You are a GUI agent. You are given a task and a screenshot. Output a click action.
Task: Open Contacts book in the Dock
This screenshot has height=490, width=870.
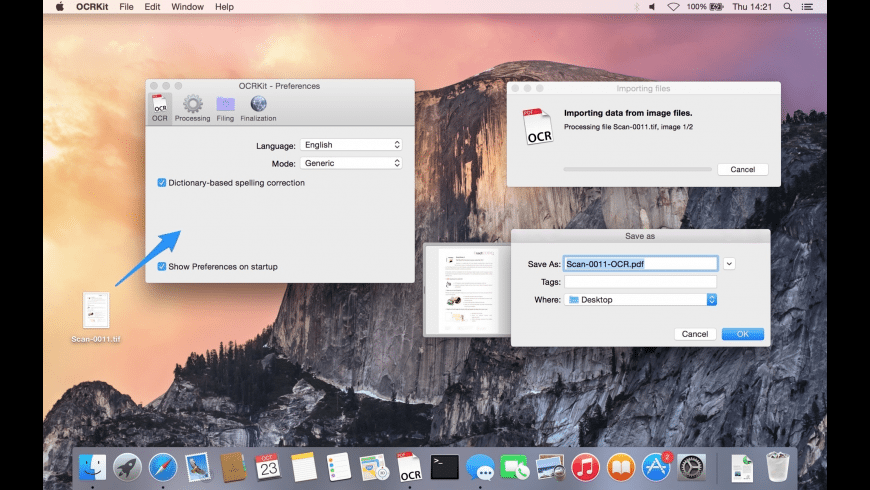pos(233,467)
